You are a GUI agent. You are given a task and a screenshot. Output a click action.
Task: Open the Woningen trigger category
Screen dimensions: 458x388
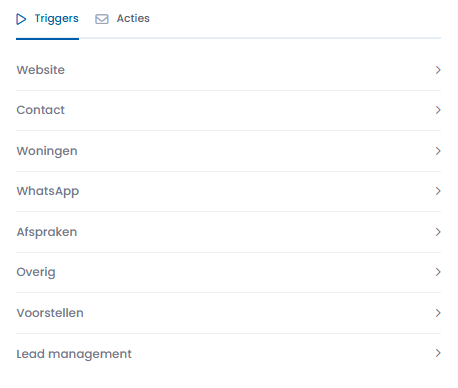click(228, 151)
